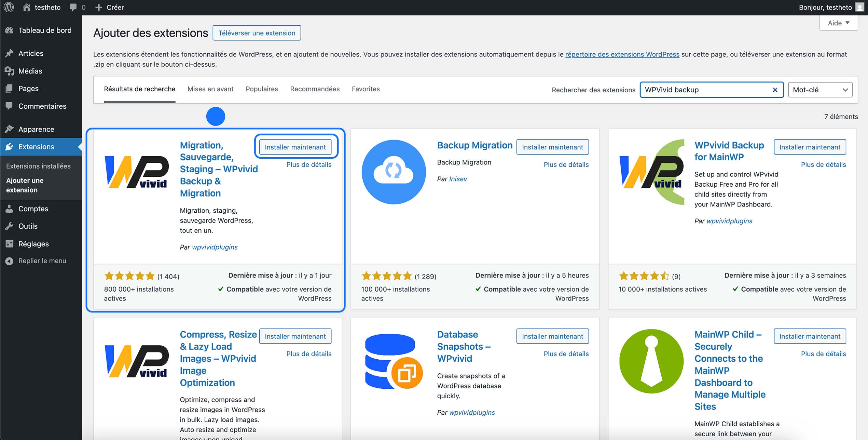Open the Mot-clé dropdown
The image size is (868, 440).
click(820, 89)
